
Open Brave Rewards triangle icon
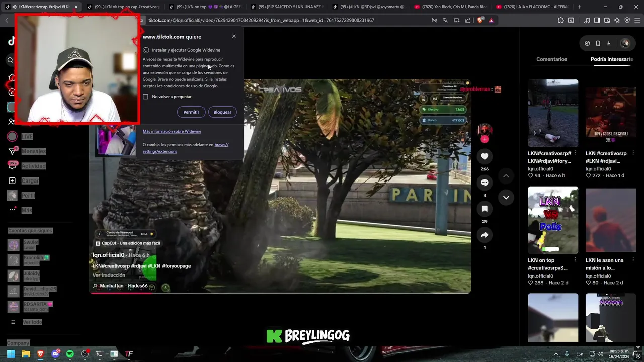(x=491, y=20)
